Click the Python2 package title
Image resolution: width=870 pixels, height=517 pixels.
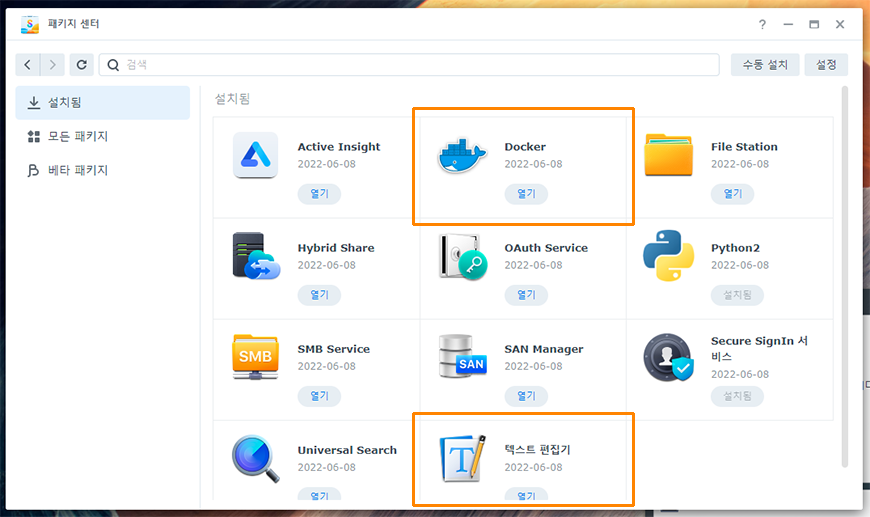click(735, 248)
